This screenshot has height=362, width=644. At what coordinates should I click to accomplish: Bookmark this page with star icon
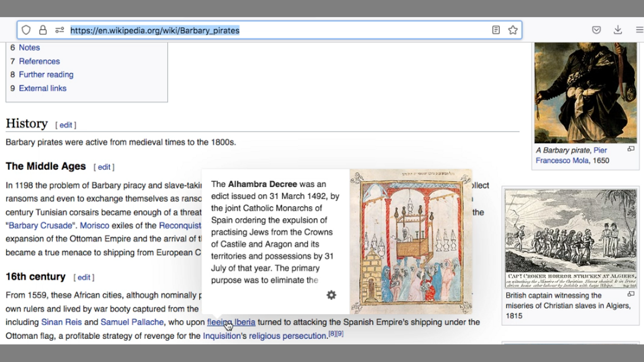[513, 30]
